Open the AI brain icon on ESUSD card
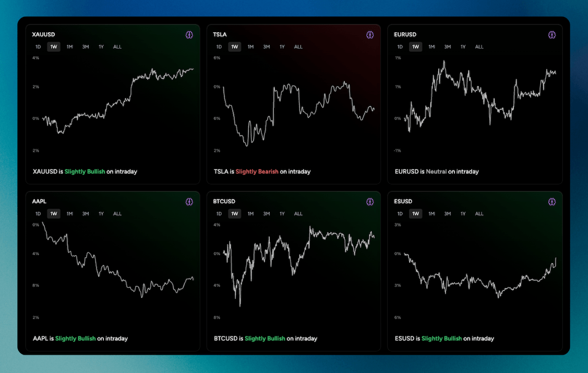This screenshot has width=588, height=373. [x=551, y=202]
